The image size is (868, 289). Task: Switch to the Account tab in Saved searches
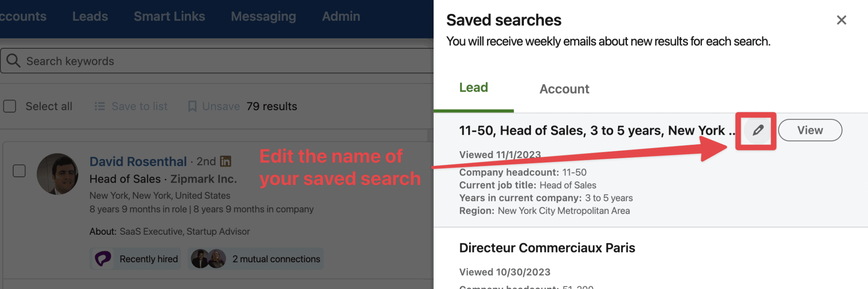pyautogui.click(x=564, y=89)
